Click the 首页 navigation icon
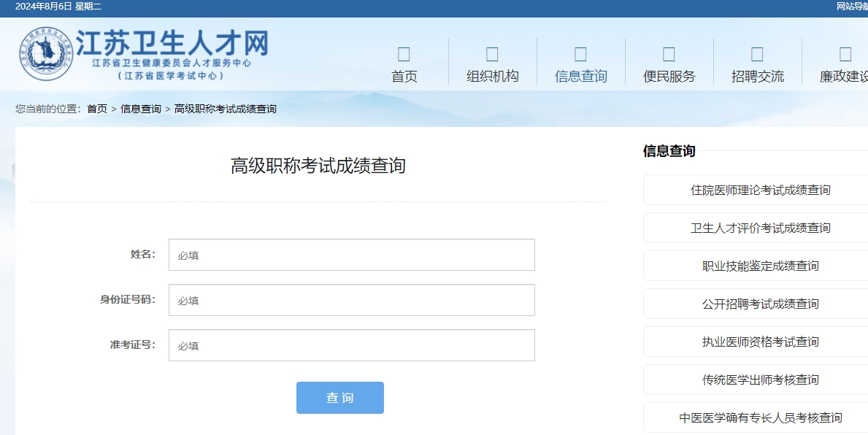Image resolution: width=868 pixels, height=435 pixels. coord(404,53)
